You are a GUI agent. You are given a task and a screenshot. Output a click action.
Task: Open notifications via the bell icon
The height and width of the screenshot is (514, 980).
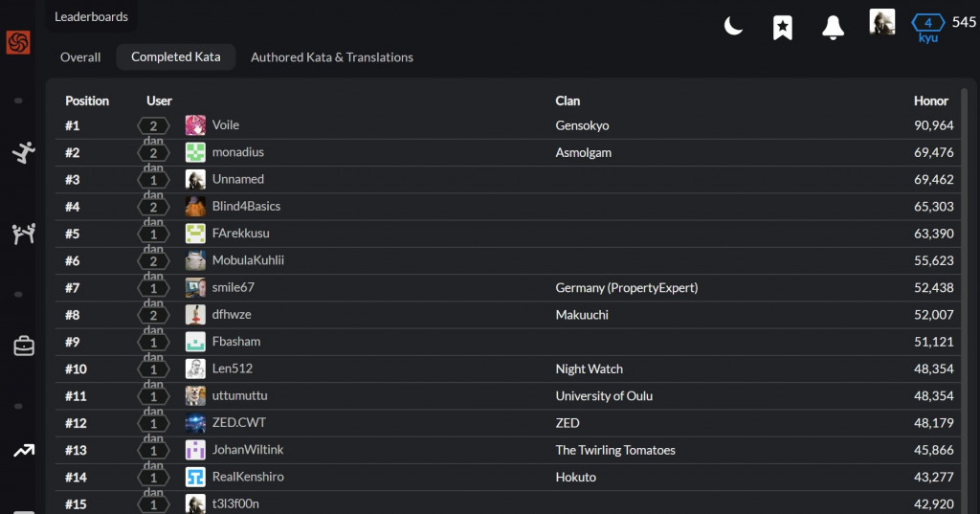pos(833,27)
